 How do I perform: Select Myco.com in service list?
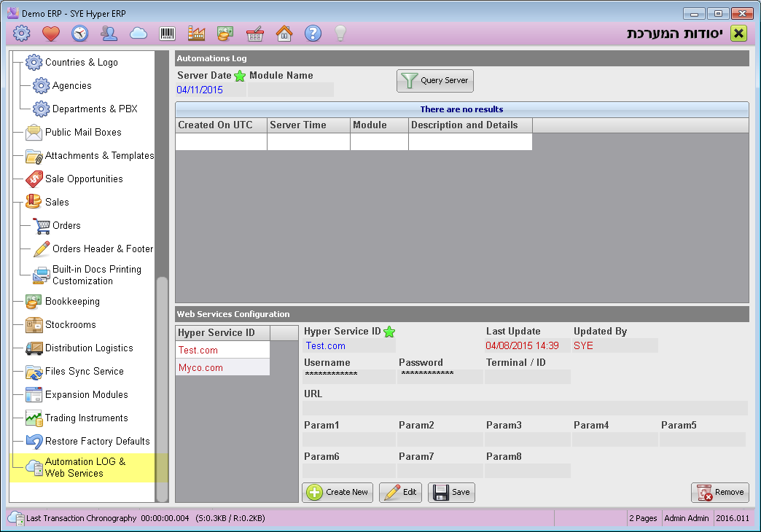point(223,367)
